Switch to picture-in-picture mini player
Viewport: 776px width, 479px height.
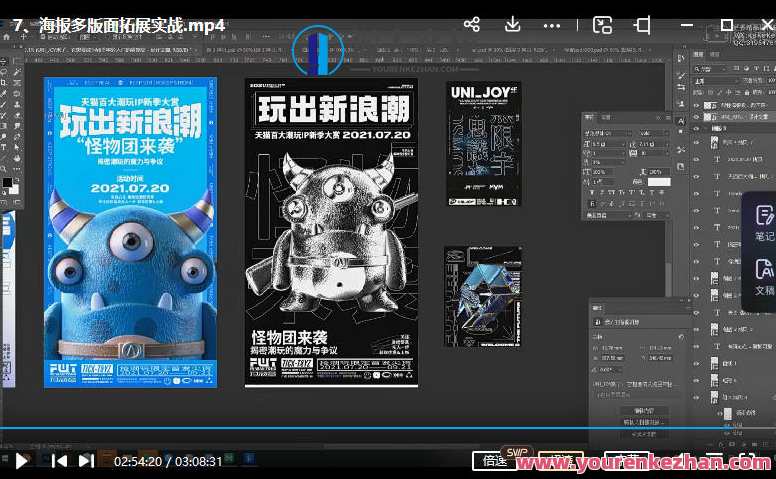[x=602, y=25]
